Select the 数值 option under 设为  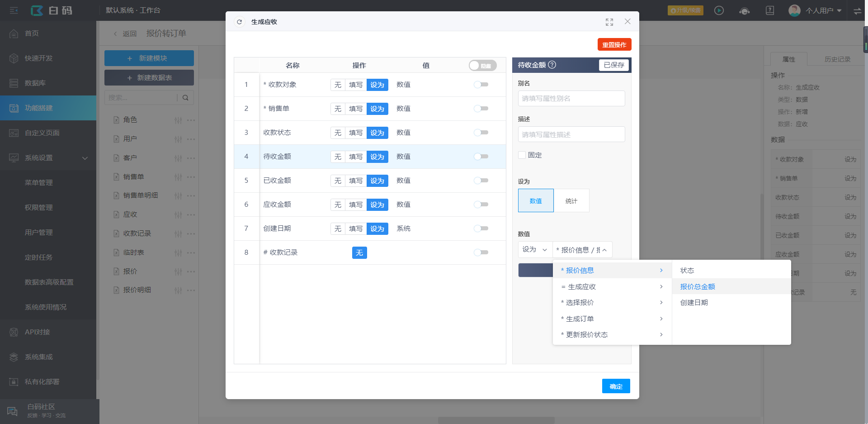coord(536,201)
